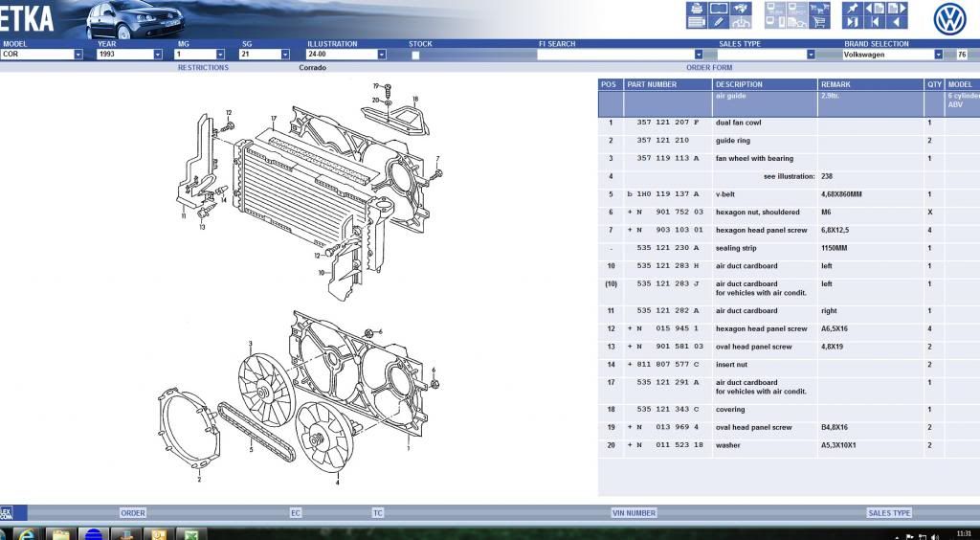The width and height of the screenshot is (980, 540).
Task: Expand the MODEL dropdown
Action: pyautogui.click(x=78, y=56)
